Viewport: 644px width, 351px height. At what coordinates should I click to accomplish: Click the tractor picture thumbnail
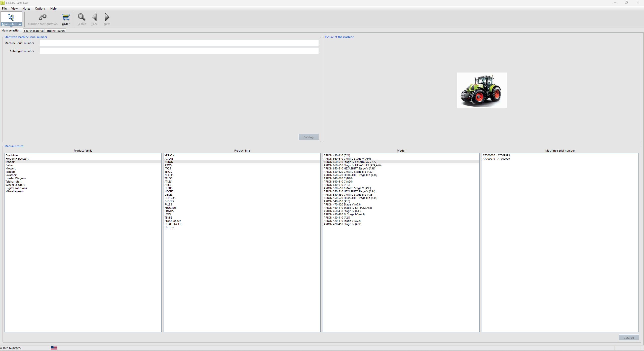pyautogui.click(x=481, y=90)
